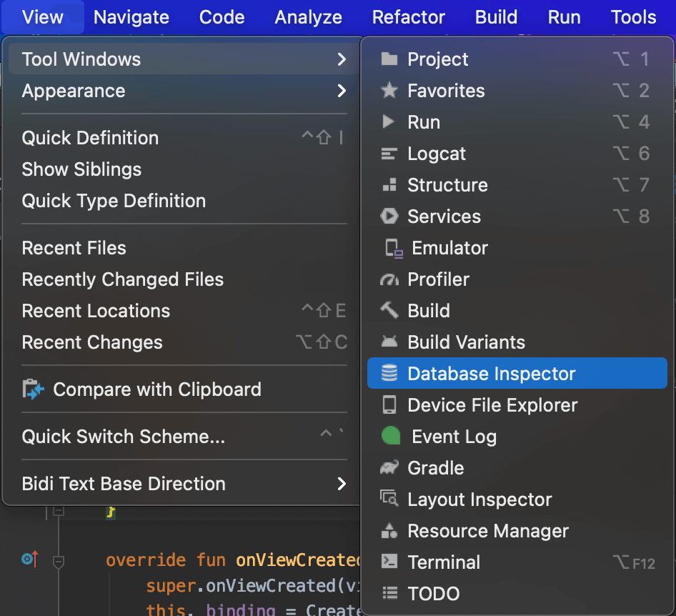Image resolution: width=676 pixels, height=616 pixels.
Task: Open the Terminal tool window
Action: coord(517,562)
